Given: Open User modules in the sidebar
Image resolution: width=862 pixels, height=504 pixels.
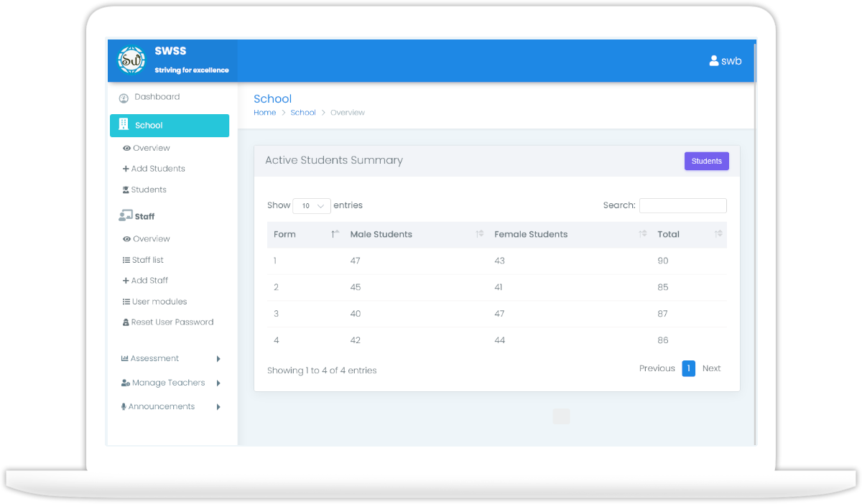Looking at the screenshot, I should pyautogui.click(x=159, y=302).
